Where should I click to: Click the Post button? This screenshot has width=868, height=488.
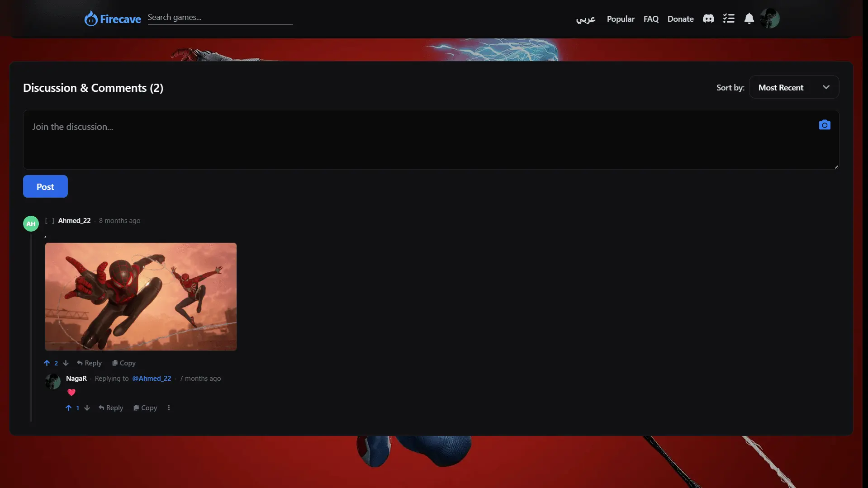click(45, 186)
